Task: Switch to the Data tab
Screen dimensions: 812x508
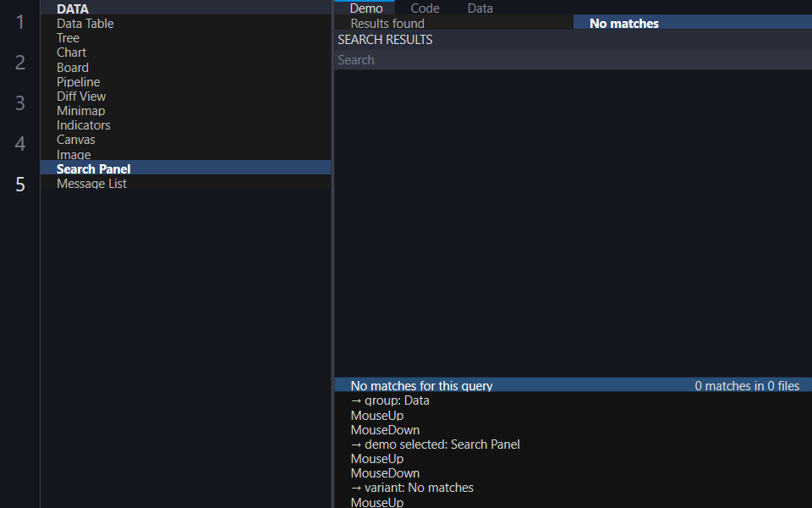Action: pyautogui.click(x=480, y=8)
